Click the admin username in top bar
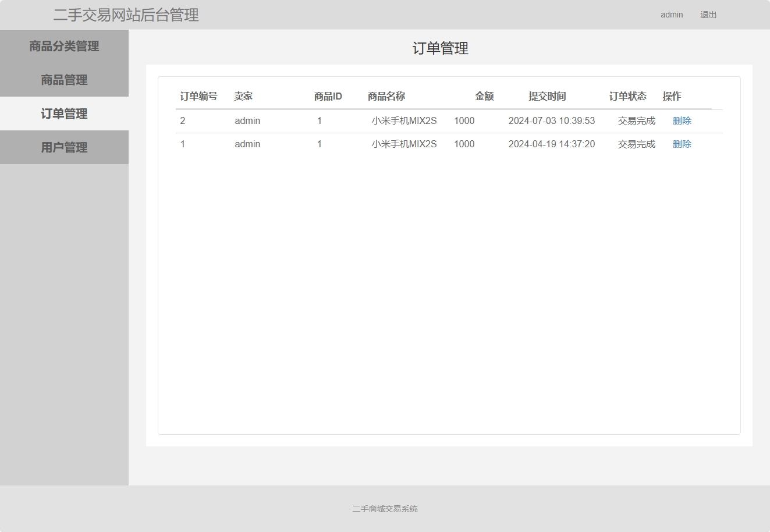Viewport: 770px width, 532px height. pyautogui.click(x=672, y=15)
